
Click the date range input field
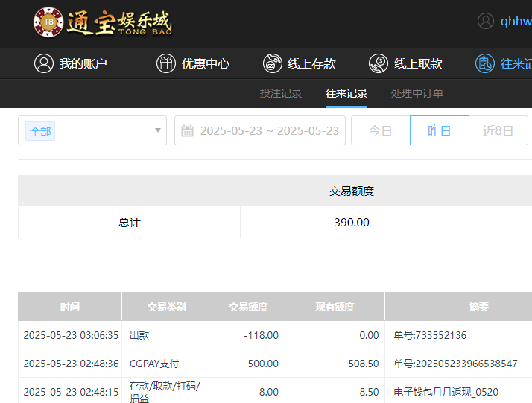coord(269,131)
